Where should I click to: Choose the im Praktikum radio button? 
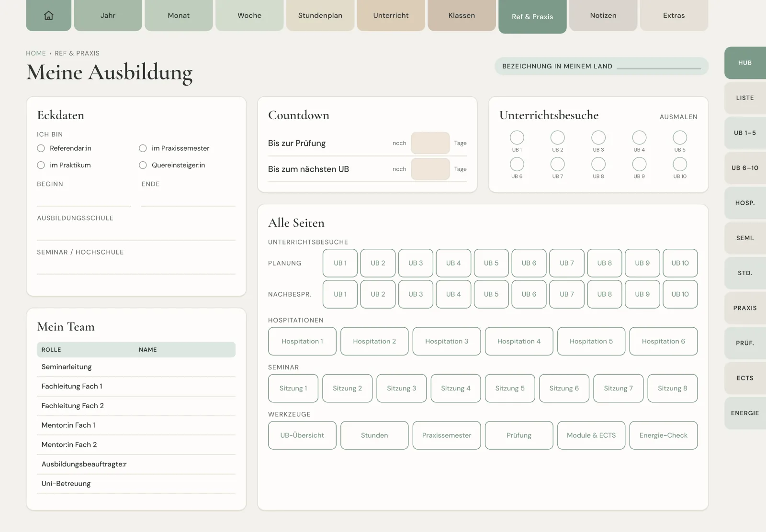tap(41, 165)
